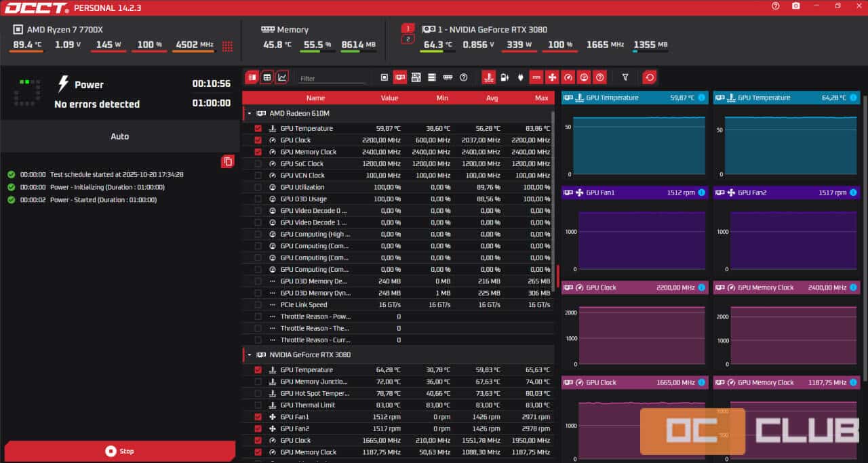The width and height of the screenshot is (868, 463).
Task: Take a screenshot with camera icon
Action: 795,6
